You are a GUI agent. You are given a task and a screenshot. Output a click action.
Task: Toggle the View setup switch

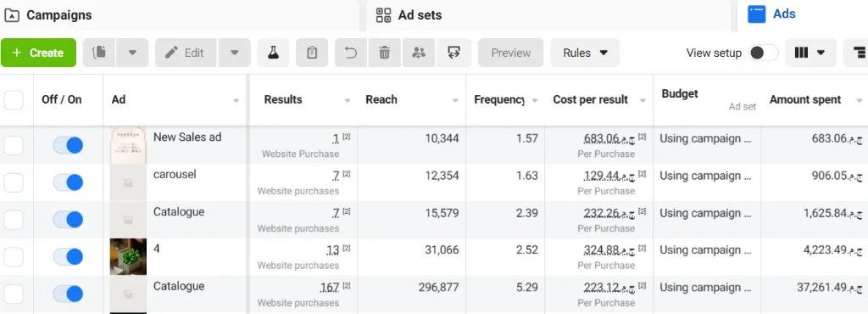[x=764, y=53]
